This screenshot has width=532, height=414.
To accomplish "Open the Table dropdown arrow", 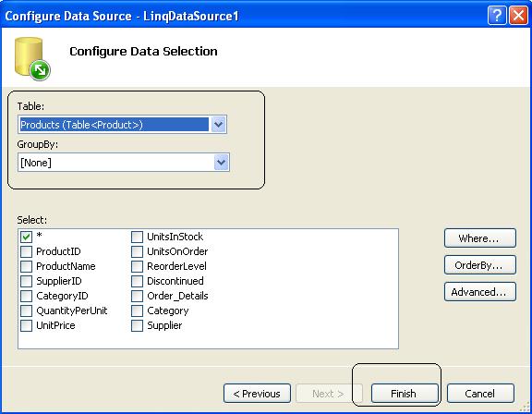I will coord(219,125).
